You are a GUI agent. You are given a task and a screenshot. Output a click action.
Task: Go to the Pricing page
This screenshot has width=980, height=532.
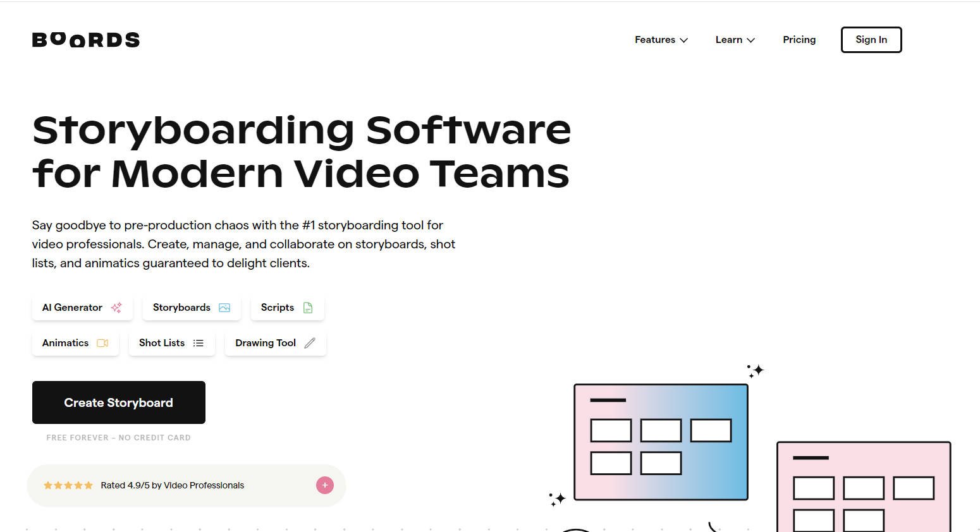click(799, 40)
